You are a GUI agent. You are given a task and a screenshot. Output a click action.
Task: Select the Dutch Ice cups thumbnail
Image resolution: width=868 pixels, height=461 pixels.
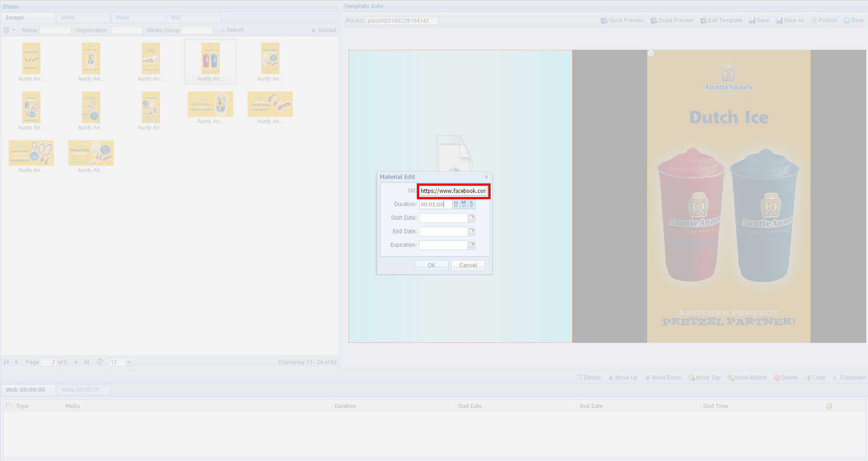coord(210,62)
